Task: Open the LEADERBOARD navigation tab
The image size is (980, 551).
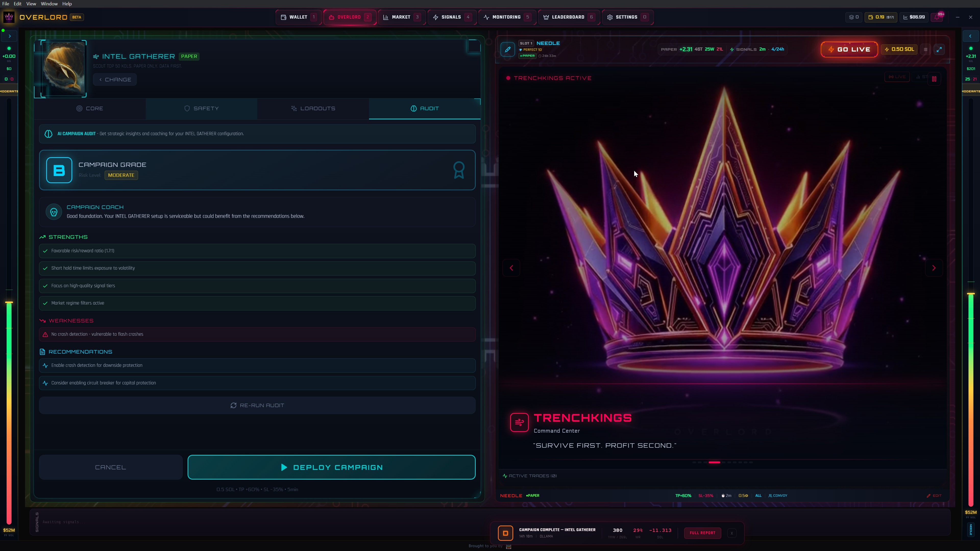Action: coord(568,17)
